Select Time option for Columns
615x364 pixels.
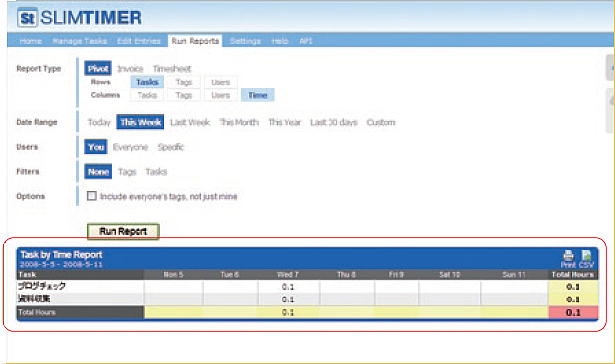tap(258, 95)
